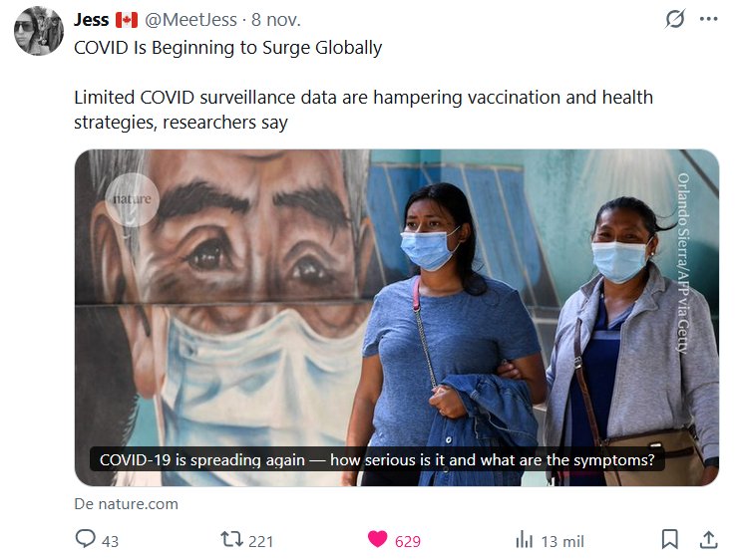Open the De nature.com source link
This screenshot has width=736, height=560.
(127, 503)
